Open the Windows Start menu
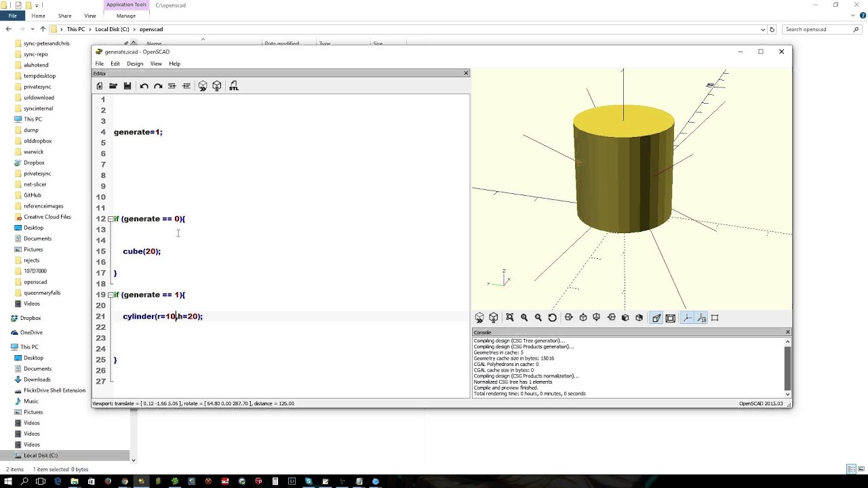The image size is (868, 488). pyautogui.click(x=8, y=481)
